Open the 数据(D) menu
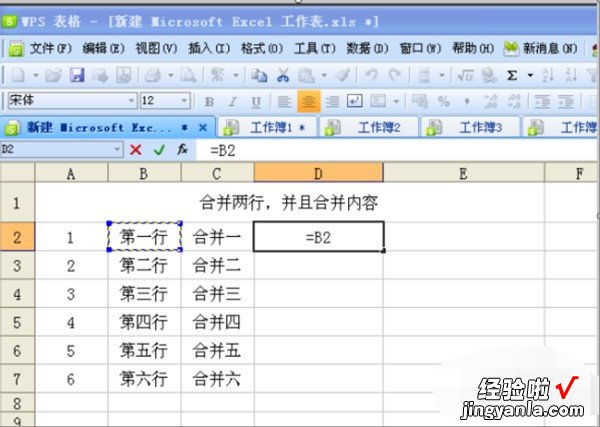The height and width of the screenshot is (427, 600). [367, 49]
